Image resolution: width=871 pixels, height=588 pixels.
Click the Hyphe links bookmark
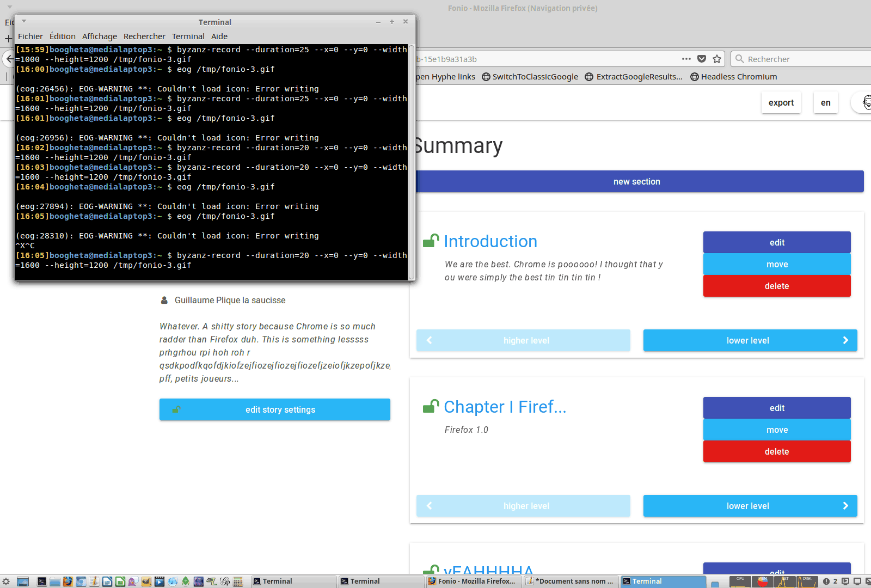point(446,77)
